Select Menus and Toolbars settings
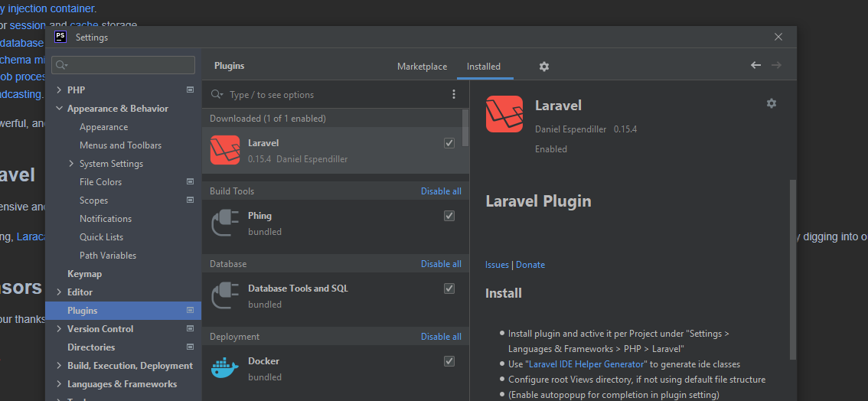 [121, 145]
